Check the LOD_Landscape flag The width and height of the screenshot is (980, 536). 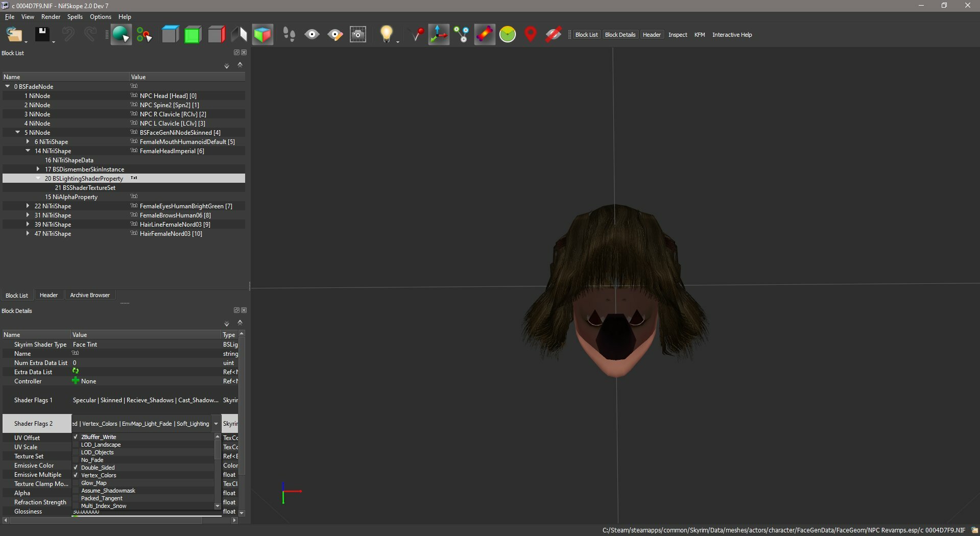click(x=76, y=445)
